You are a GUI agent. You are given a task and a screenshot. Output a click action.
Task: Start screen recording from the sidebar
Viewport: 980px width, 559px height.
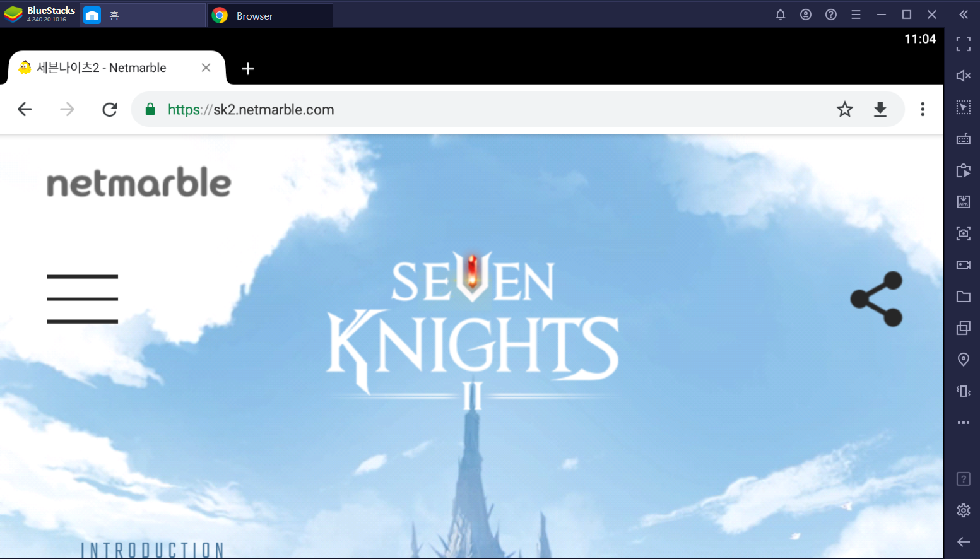964,265
